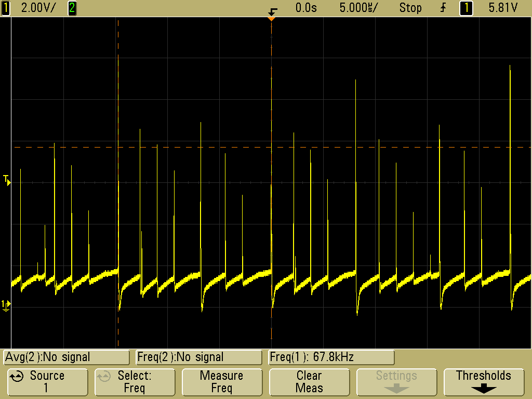Choose the Measure Freq softkey

tap(222, 382)
